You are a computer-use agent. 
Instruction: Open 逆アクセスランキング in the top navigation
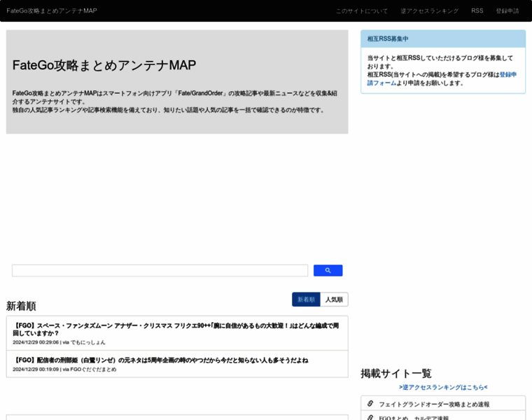429,11
